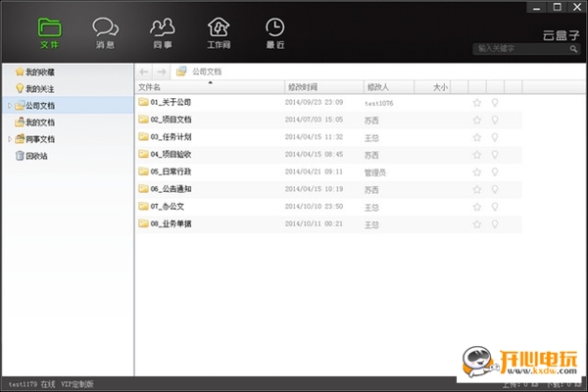Follow 01_关于公司 with bulb icon
The image size is (588, 392).
pos(495,102)
